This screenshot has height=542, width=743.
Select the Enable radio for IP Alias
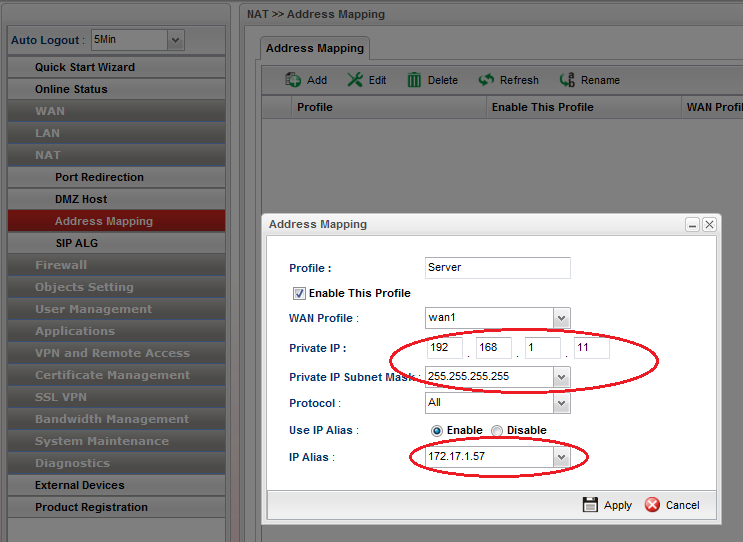click(x=437, y=431)
